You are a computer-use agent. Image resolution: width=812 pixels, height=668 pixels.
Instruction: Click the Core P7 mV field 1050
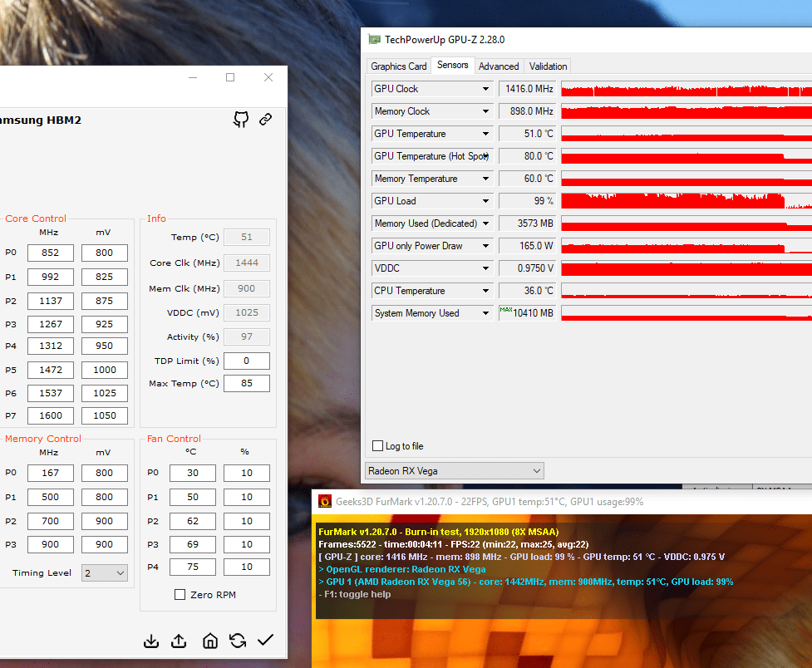coord(104,415)
